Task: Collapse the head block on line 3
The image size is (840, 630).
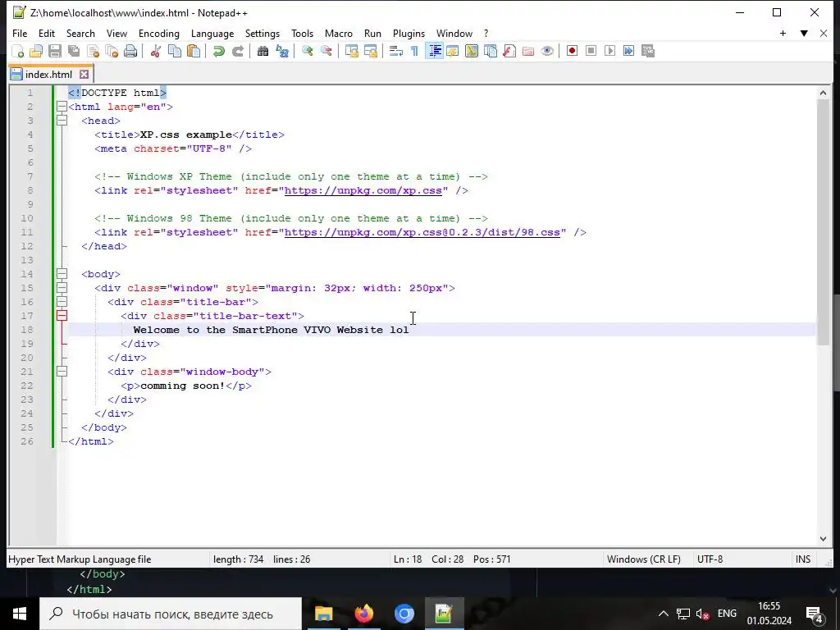Action: click(x=62, y=121)
